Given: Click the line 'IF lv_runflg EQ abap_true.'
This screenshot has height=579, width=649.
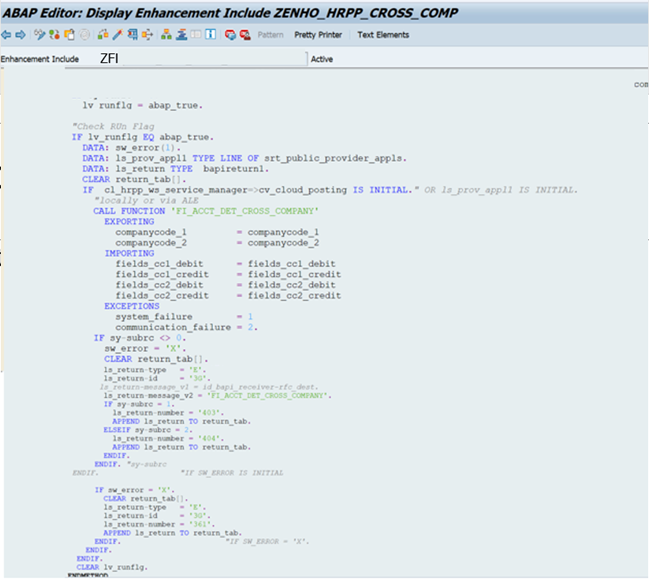Looking at the screenshot, I should click(143, 137).
